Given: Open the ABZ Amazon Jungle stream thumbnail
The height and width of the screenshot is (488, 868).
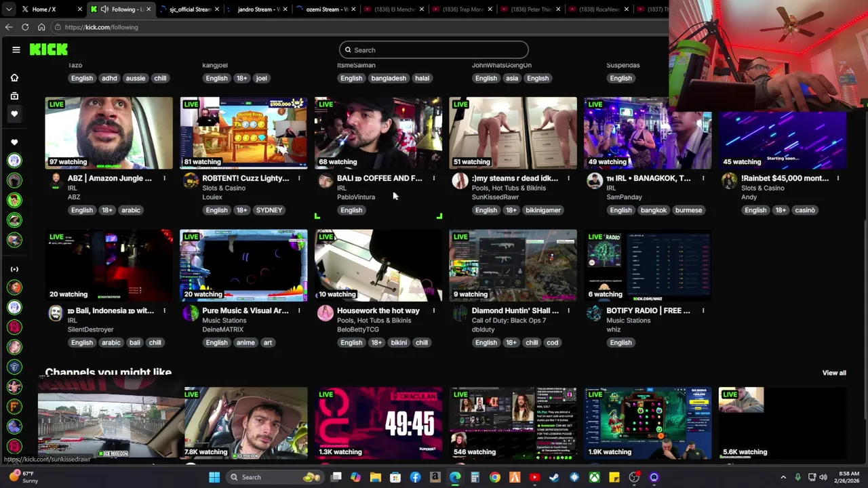Looking at the screenshot, I should (109, 133).
